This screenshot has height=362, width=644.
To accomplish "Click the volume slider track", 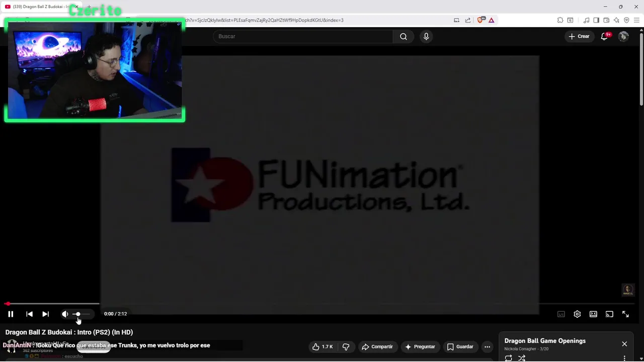I will 82,314.
